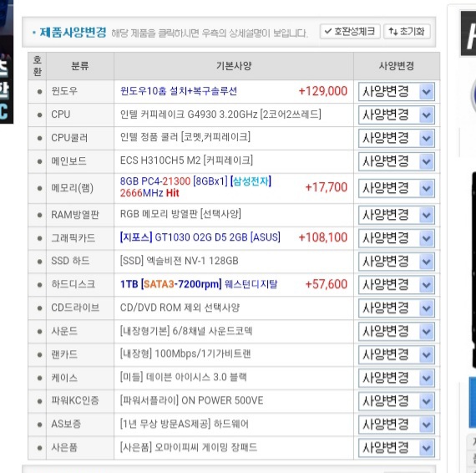The width and height of the screenshot is (476, 473).
Task: Open 사양변경 dropdown for CPU row
Action: pyautogui.click(x=397, y=114)
